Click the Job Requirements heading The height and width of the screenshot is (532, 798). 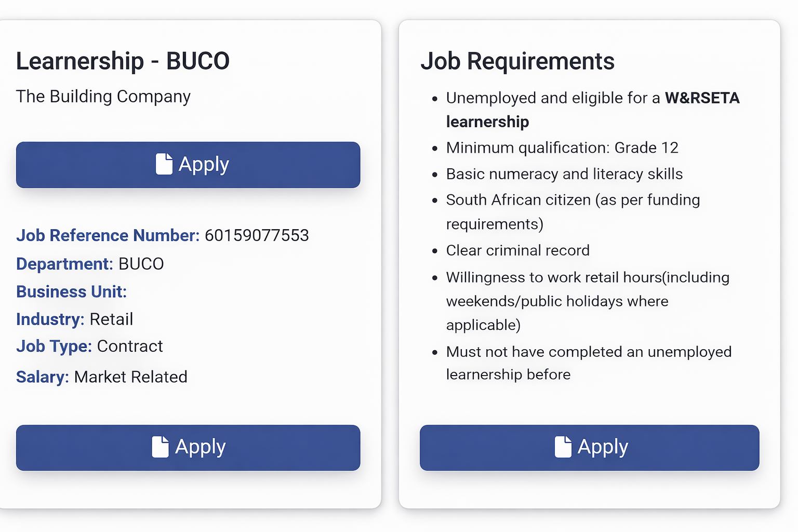pos(517,61)
